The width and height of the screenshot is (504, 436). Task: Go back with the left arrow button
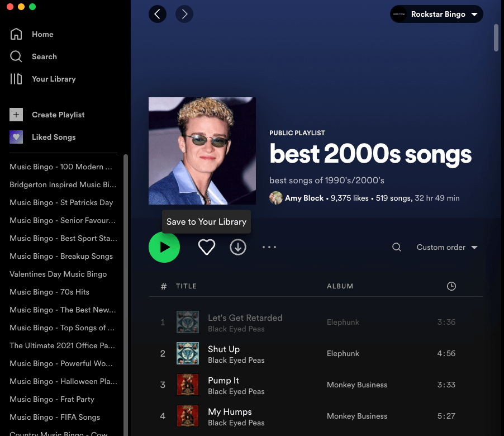point(158,14)
